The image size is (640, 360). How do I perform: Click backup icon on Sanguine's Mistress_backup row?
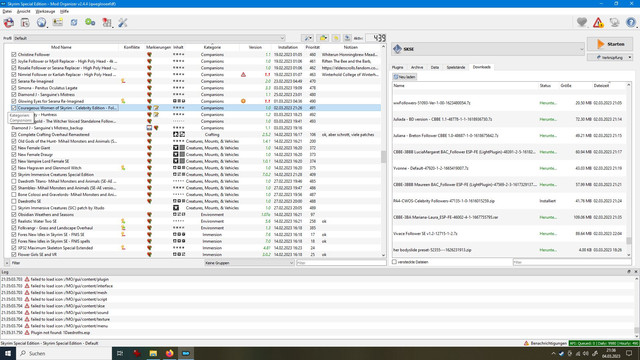click(x=149, y=128)
